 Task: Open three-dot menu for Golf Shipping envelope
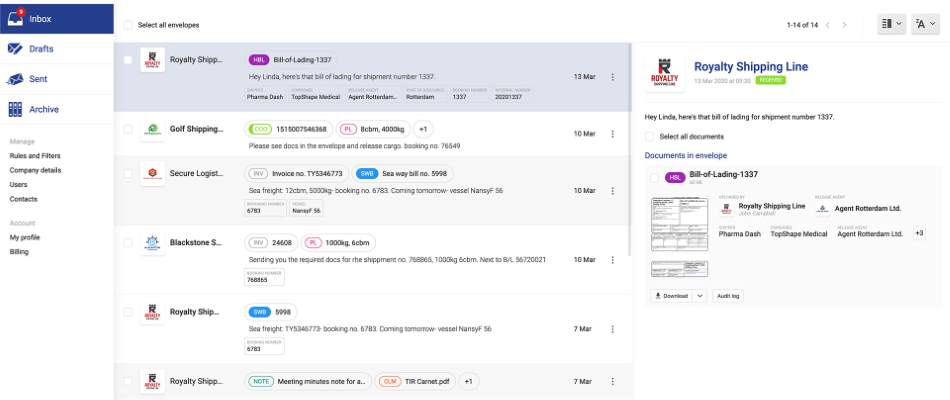coord(612,133)
